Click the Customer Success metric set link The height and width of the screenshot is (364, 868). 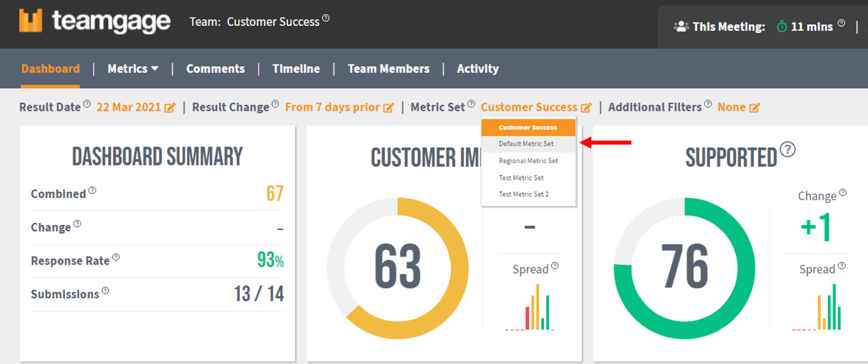tap(529, 107)
